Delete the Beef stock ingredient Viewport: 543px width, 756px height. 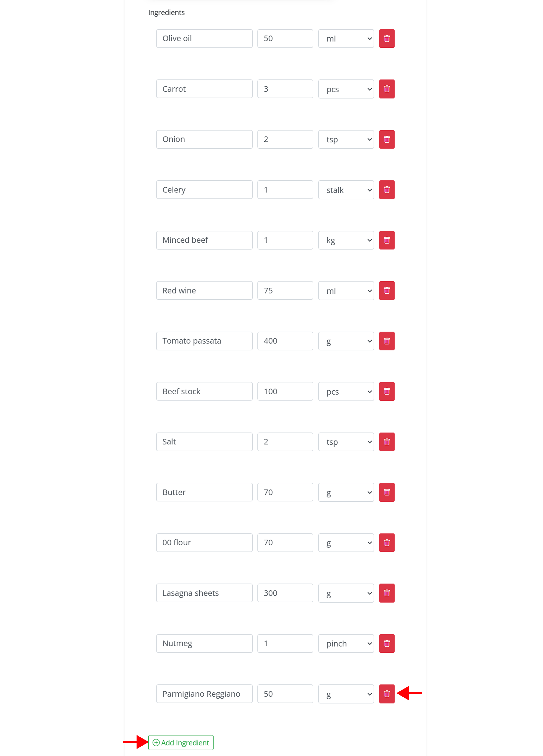tap(387, 391)
